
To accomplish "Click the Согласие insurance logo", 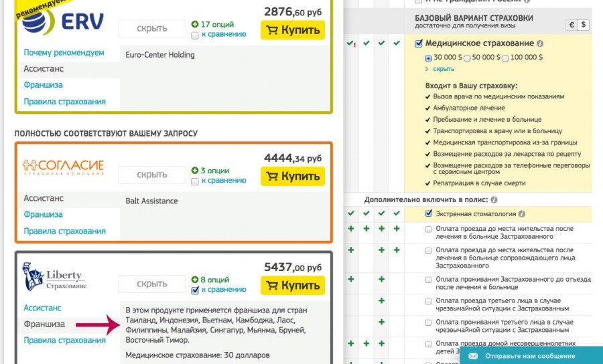I will 63,167.
